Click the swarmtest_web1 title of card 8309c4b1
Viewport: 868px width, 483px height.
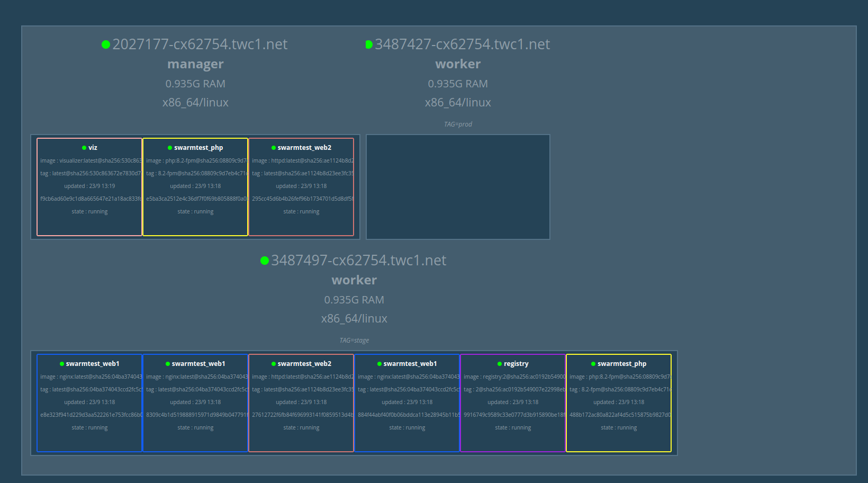pyautogui.click(x=198, y=364)
